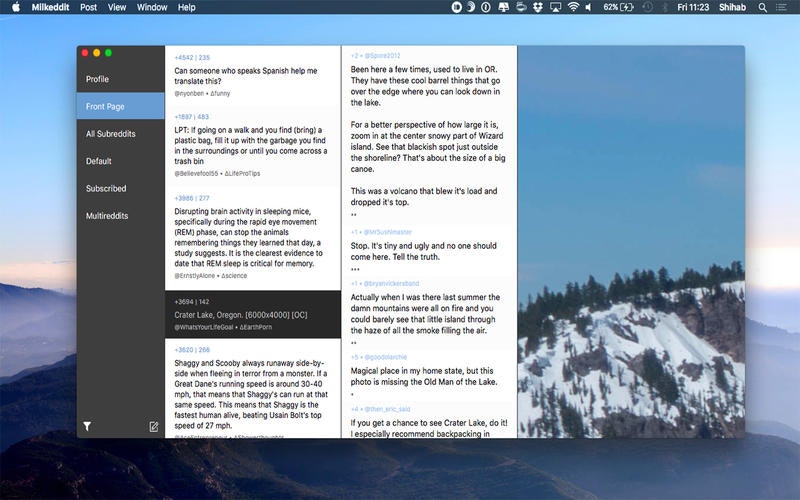Click the @ErnstlyAlone author link

pos(194,276)
